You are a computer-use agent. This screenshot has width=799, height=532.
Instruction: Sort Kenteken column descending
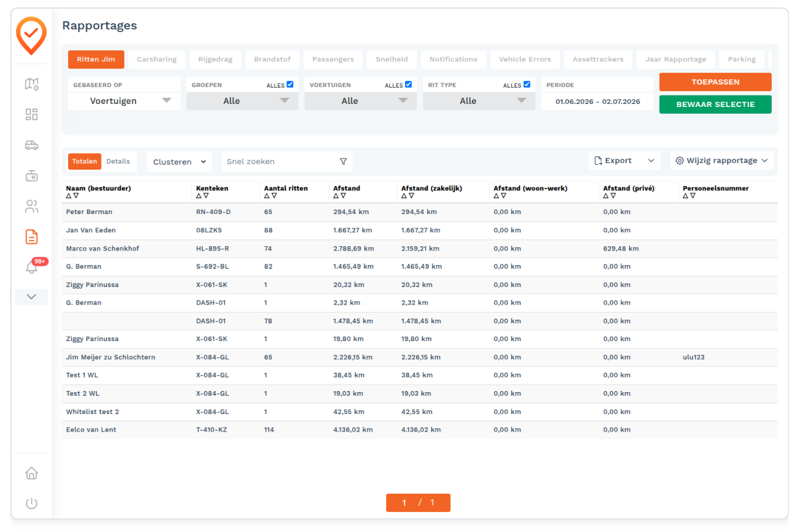point(206,196)
